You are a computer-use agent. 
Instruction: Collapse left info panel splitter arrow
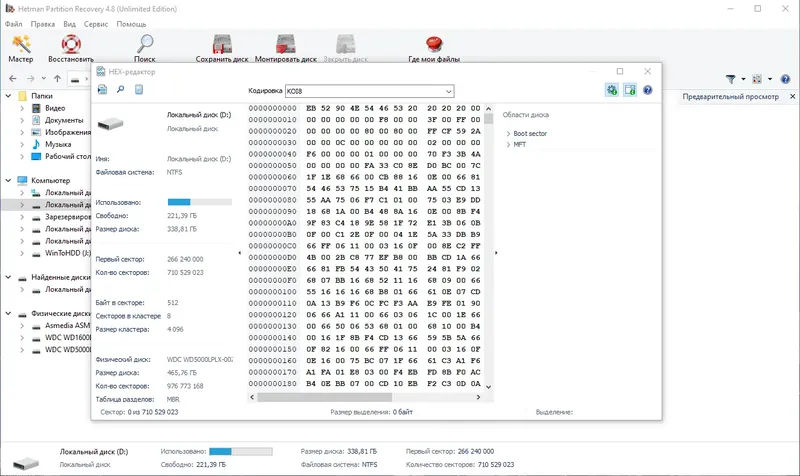click(x=240, y=253)
